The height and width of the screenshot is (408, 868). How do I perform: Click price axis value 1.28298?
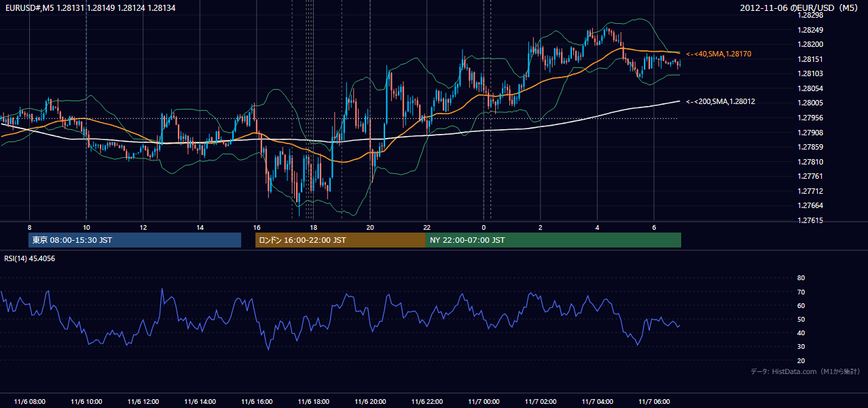[x=810, y=15]
